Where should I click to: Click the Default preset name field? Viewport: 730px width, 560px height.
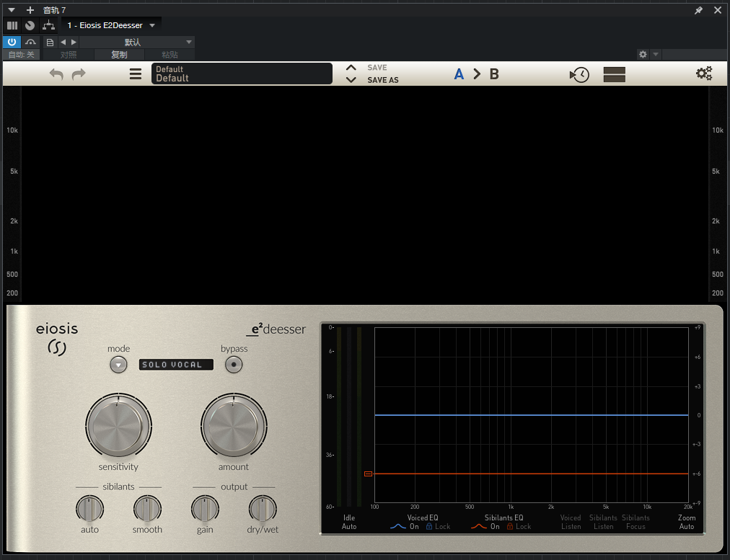[x=242, y=74]
